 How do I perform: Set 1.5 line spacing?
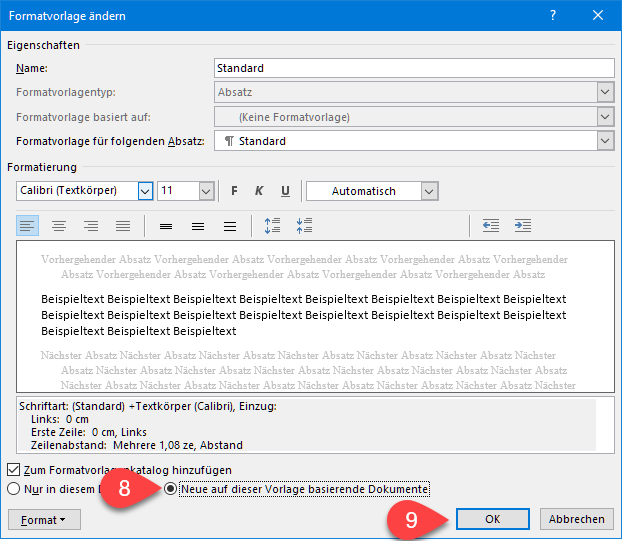(198, 226)
